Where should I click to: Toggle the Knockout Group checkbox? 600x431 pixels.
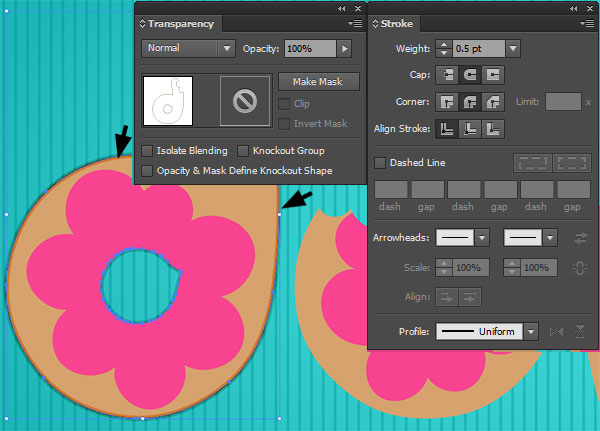coord(243,151)
